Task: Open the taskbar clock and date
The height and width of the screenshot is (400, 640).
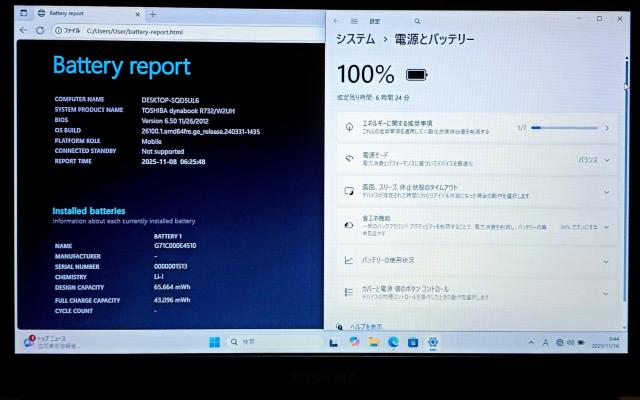Action: coord(606,342)
